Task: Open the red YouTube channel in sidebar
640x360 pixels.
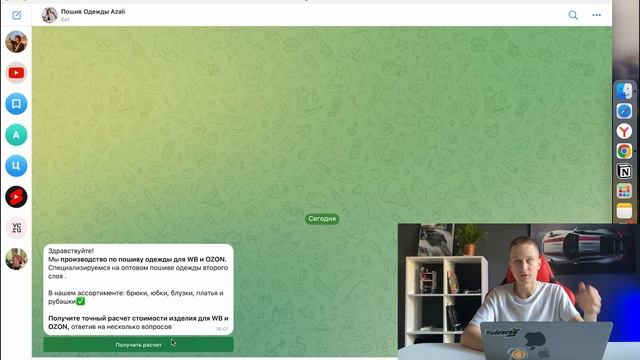Action: [x=16, y=73]
